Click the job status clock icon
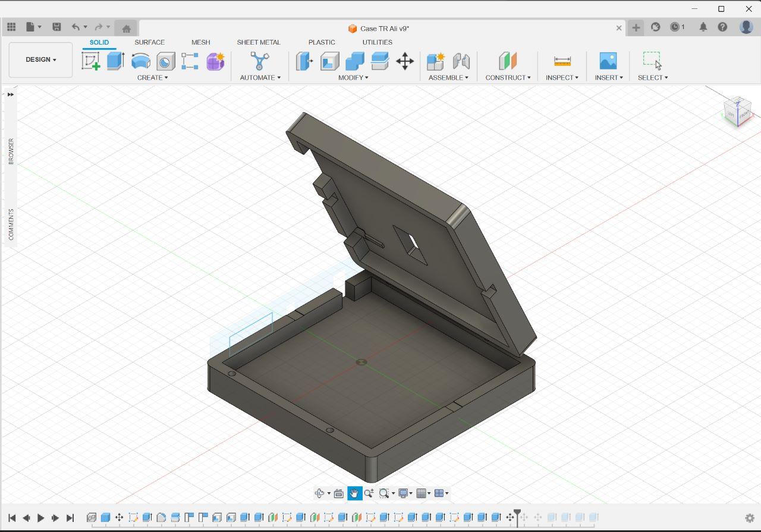Viewport: 761px width, 532px height. click(x=677, y=27)
